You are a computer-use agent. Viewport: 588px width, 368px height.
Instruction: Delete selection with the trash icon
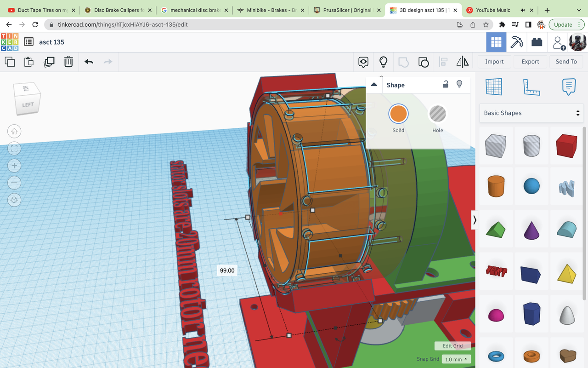point(68,62)
